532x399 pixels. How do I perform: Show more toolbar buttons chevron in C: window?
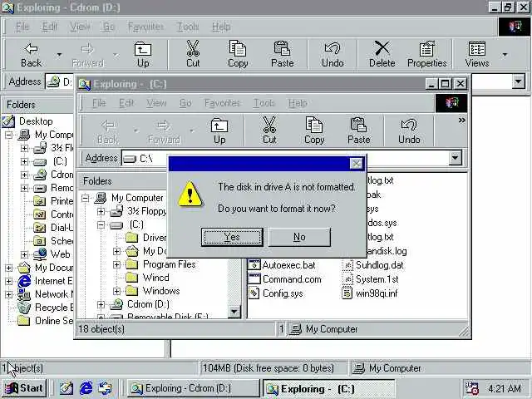[461, 120]
